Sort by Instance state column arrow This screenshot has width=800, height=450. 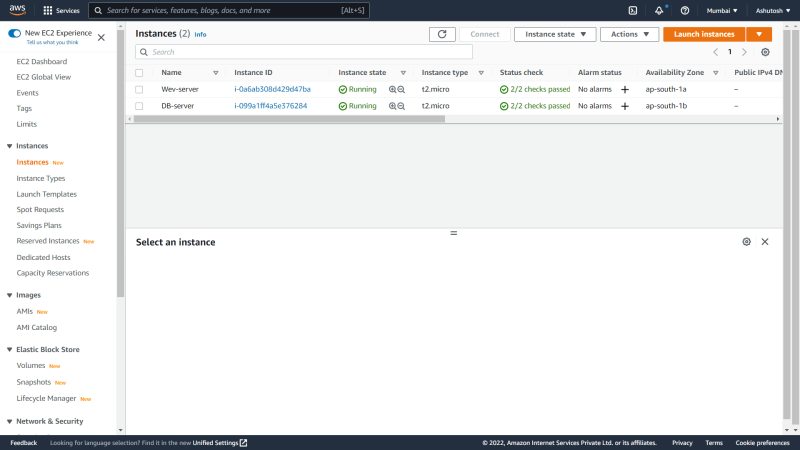[403, 73]
